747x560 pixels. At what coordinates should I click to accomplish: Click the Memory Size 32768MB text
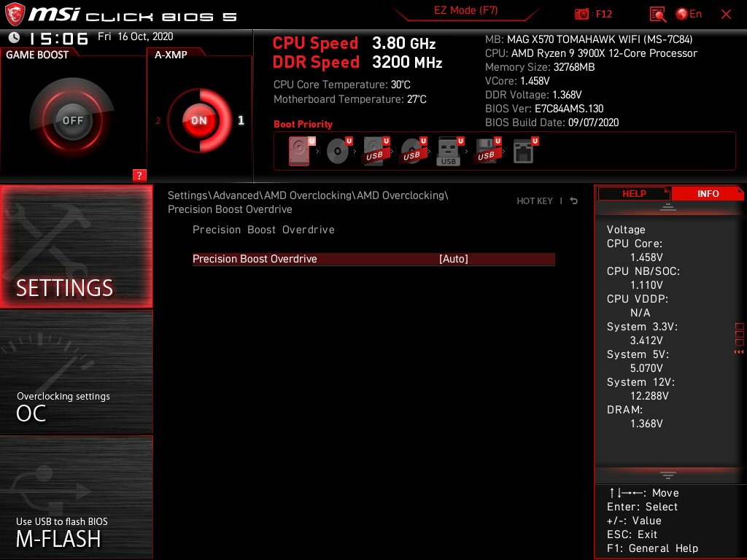540,67
